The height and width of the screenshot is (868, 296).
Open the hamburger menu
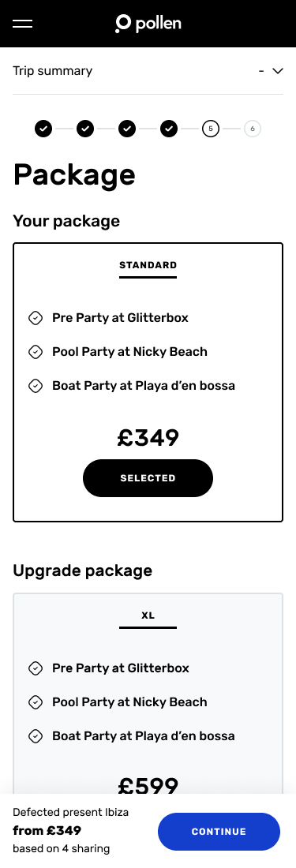[x=23, y=23]
